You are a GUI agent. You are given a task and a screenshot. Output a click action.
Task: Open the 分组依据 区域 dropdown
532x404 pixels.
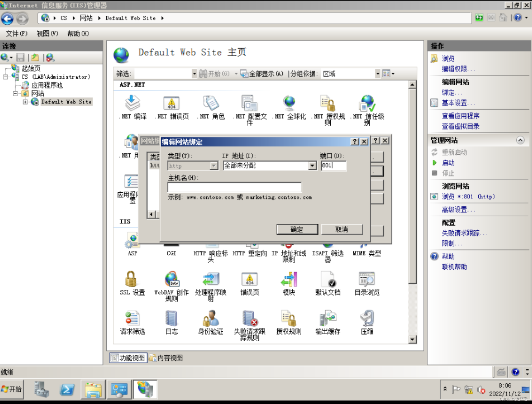(x=378, y=74)
